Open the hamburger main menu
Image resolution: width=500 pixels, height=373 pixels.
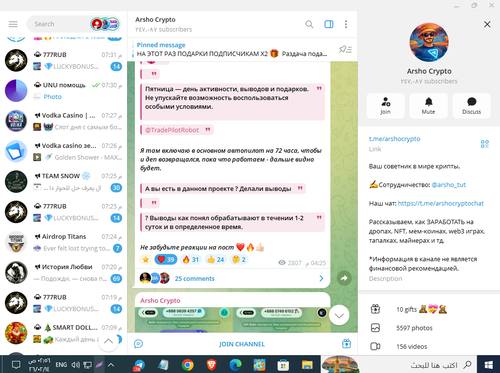coord(13,24)
